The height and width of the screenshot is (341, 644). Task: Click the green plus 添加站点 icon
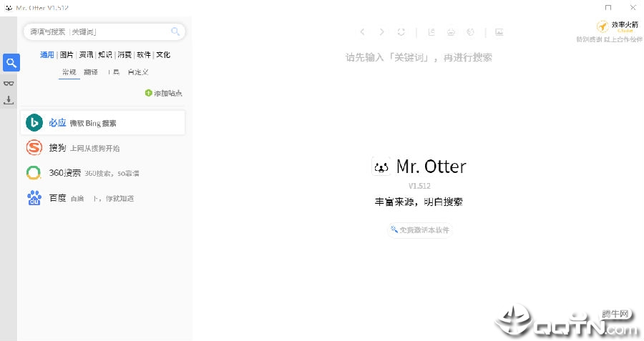(148, 93)
